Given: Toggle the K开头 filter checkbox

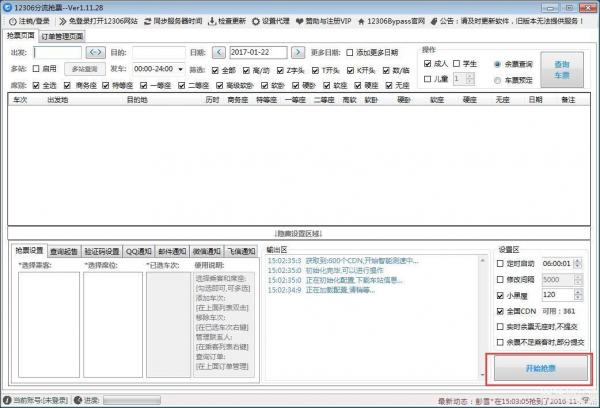Looking at the screenshot, I should [350, 70].
